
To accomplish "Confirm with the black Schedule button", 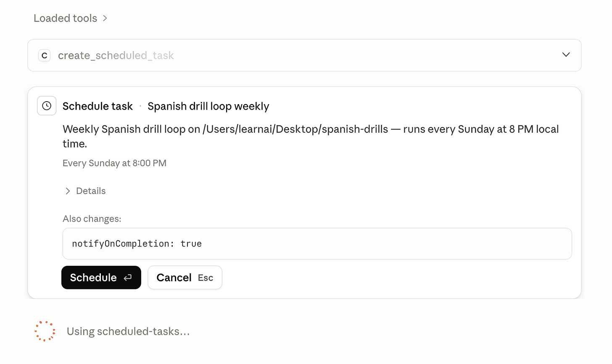I will (101, 278).
